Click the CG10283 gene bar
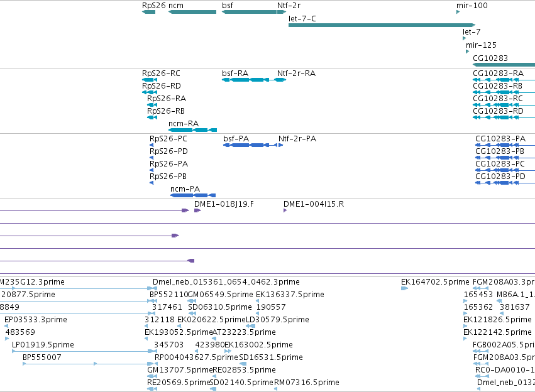The height and width of the screenshot is (392, 535). [x=504, y=65]
